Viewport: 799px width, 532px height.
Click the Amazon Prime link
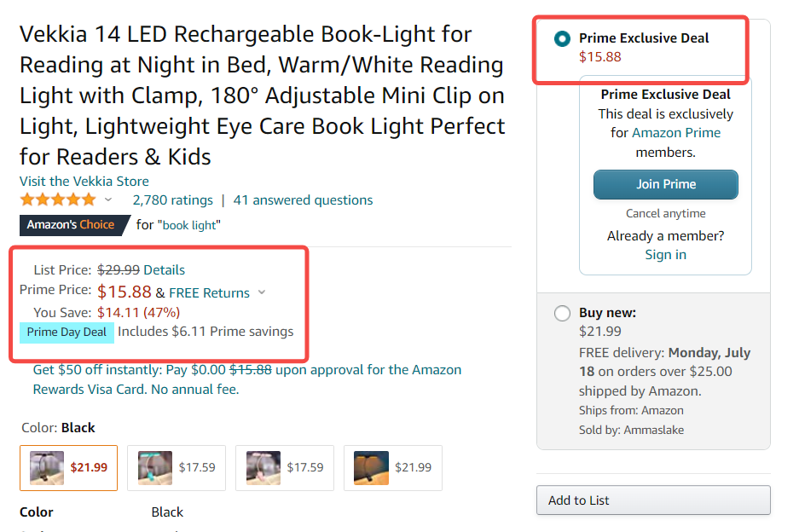[676, 133]
